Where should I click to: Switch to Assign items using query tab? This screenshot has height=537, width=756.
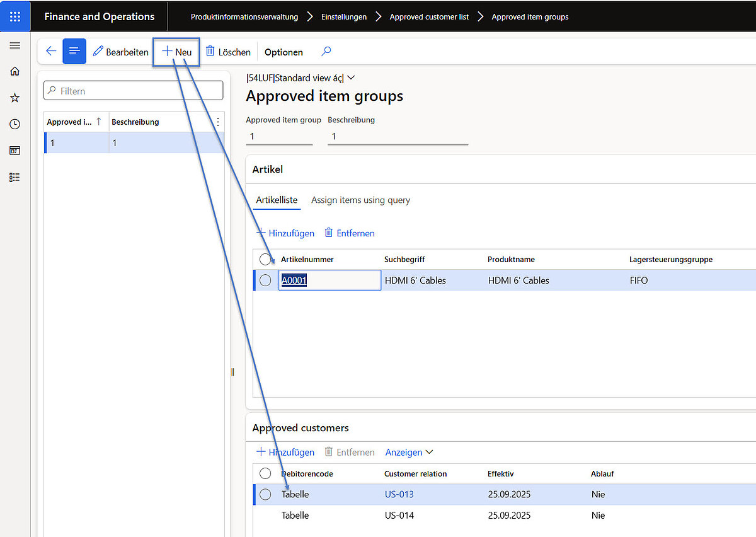click(360, 200)
